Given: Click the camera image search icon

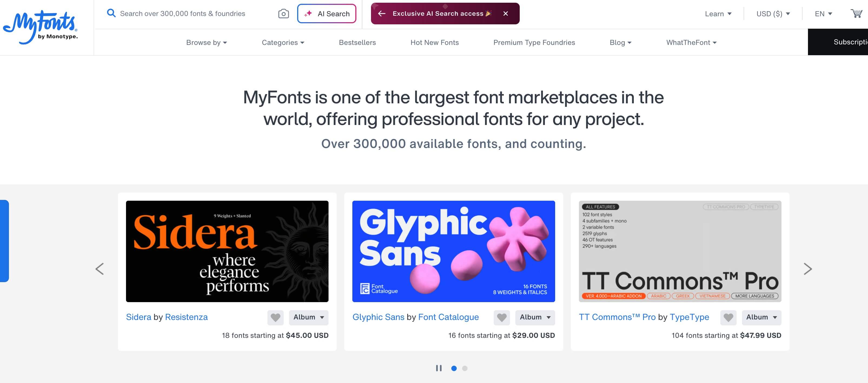Looking at the screenshot, I should [x=283, y=14].
